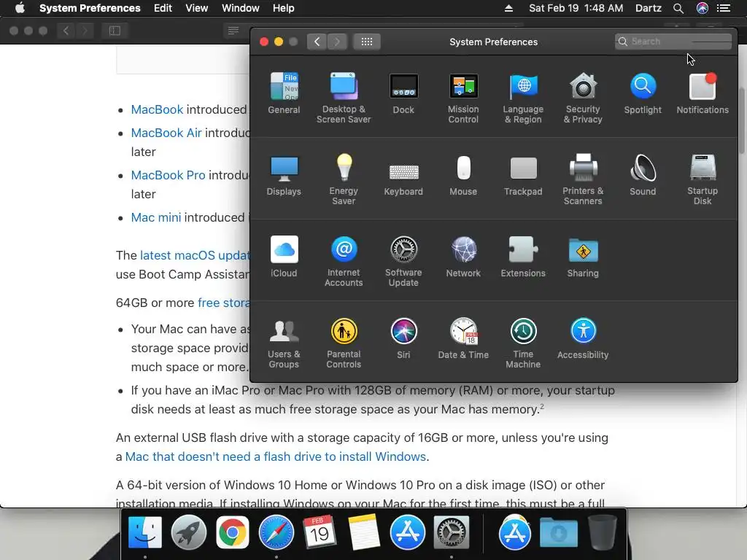This screenshot has width=747, height=560.
Task: Click the eject icon in menu bar
Action: click(508, 8)
